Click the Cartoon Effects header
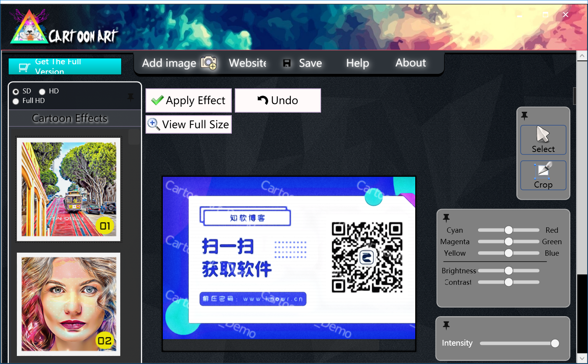The width and height of the screenshot is (588, 364). [70, 118]
